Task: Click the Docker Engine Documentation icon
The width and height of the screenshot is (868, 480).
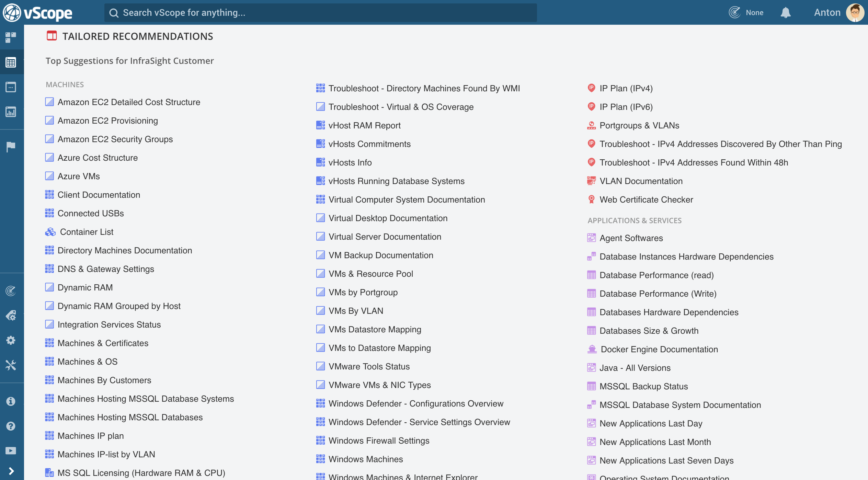Action: (x=592, y=349)
